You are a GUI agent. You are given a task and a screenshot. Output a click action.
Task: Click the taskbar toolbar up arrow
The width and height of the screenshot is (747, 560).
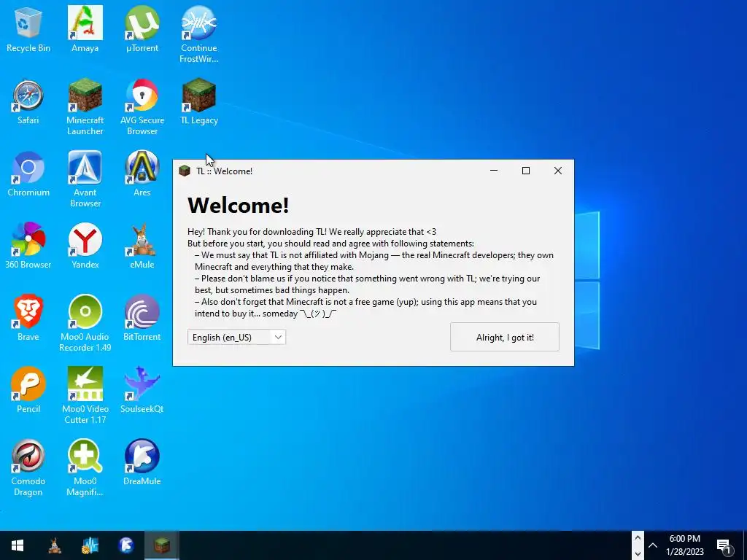click(638, 538)
